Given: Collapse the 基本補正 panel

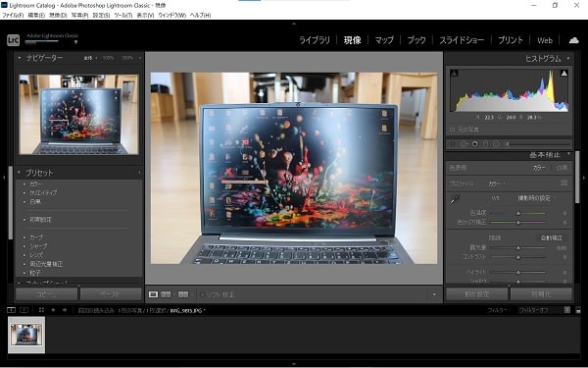Looking at the screenshot, I should click(x=568, y=154).
